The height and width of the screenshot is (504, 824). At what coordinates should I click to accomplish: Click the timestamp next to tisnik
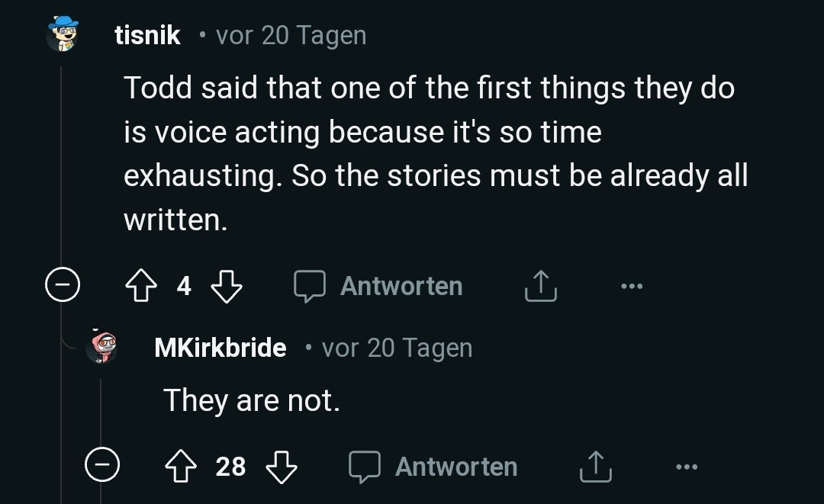[x=291, y=35]
